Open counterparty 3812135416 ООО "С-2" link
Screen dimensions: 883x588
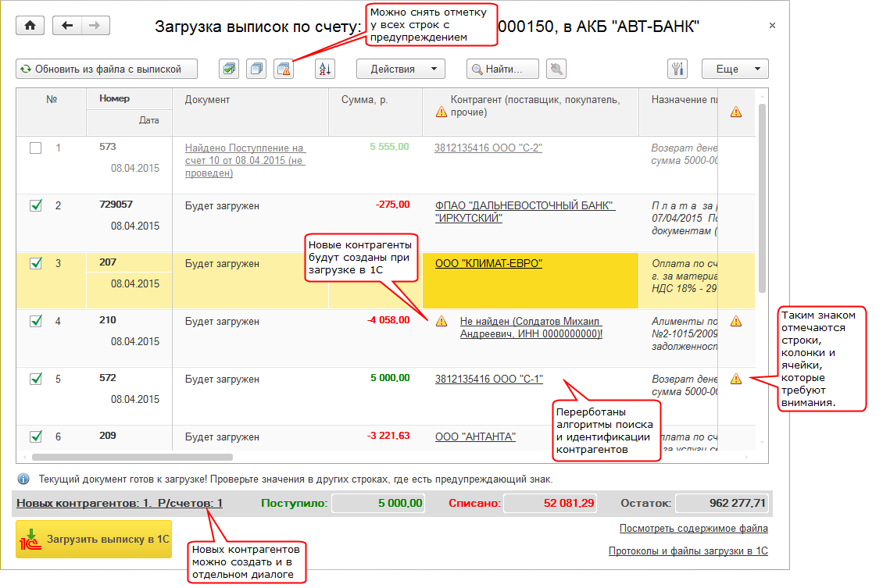[488, 148]
